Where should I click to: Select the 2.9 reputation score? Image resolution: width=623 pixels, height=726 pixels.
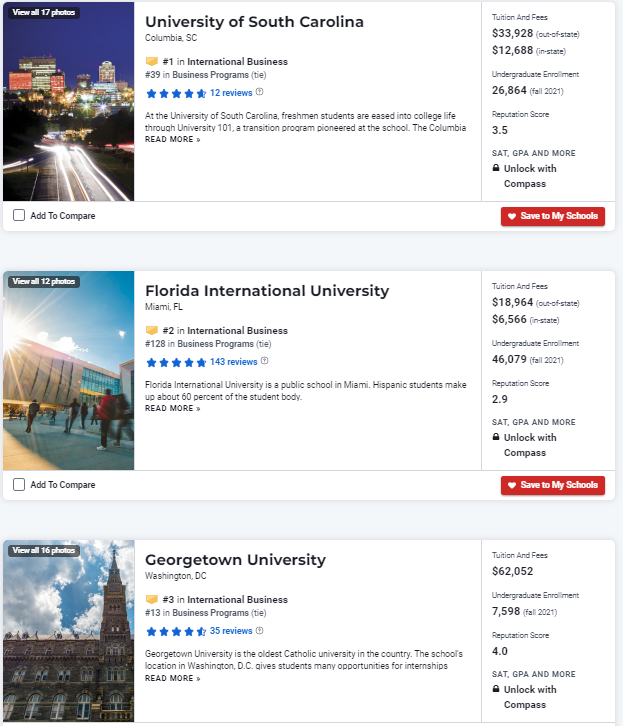tap(500, 399)
